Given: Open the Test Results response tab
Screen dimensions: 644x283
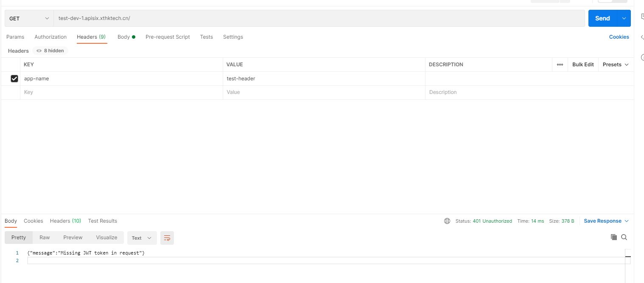Looking at the screenshot, I should (x=102, y=221).
